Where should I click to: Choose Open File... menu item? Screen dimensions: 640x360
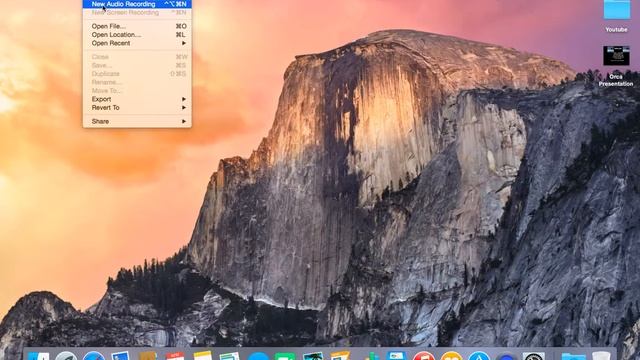click(x=137, y=26)
